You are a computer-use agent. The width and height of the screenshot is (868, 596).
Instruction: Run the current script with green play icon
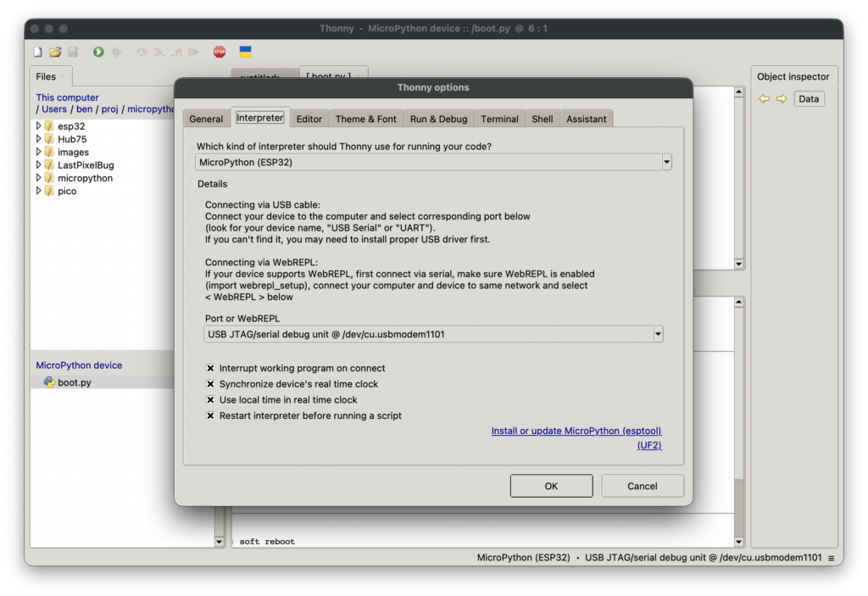tap(98, 53)
